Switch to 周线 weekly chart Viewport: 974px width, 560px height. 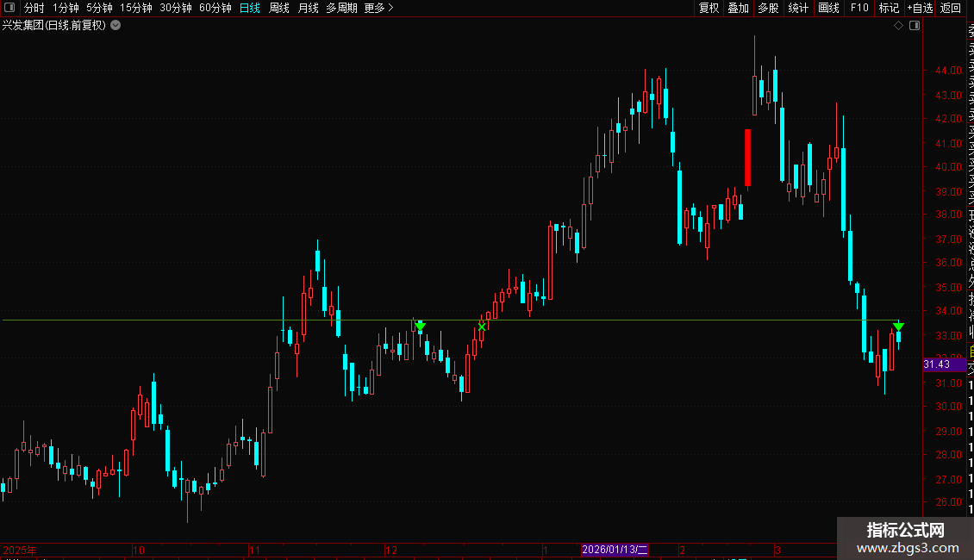coord(279,8)
